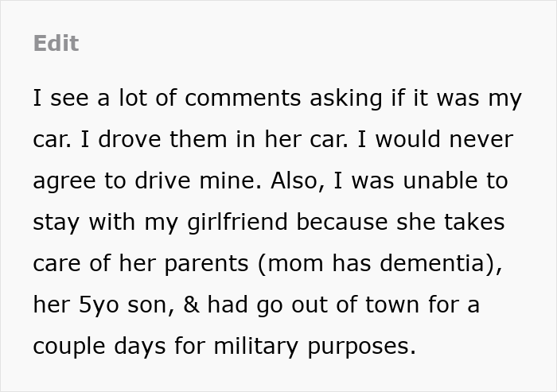Click the gray "Edit" heading
The image size is (557, 392).
point(56,43)
